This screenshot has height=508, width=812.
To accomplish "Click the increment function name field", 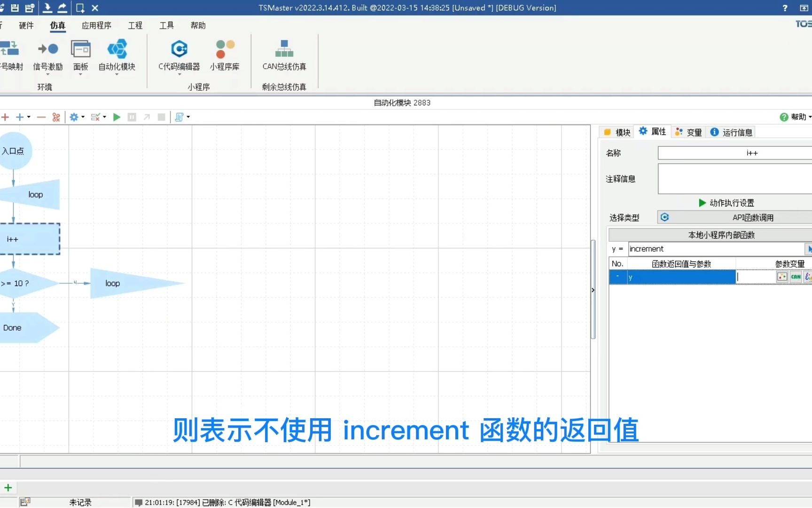I will tap(716, 249).
